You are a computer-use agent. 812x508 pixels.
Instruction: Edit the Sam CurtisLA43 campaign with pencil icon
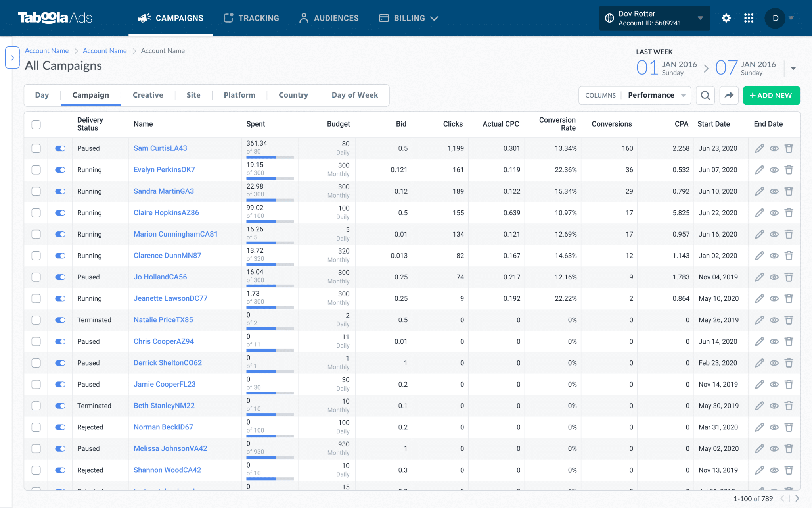[759, 148]
